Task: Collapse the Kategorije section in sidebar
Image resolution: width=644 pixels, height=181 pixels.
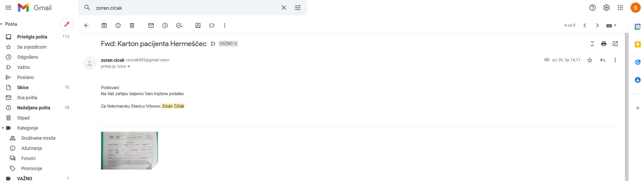Action: (3, 128)
